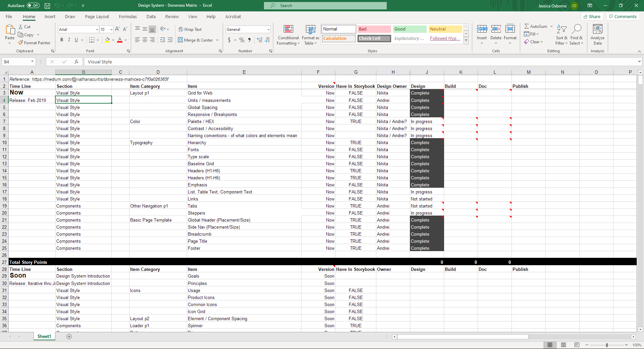Click the Format Painter brush icon

coord(21,43)
